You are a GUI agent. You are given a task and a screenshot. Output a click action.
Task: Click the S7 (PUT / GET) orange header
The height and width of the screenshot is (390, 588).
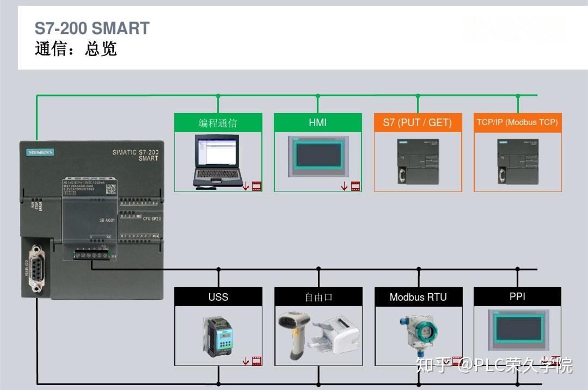coord(418,122)
